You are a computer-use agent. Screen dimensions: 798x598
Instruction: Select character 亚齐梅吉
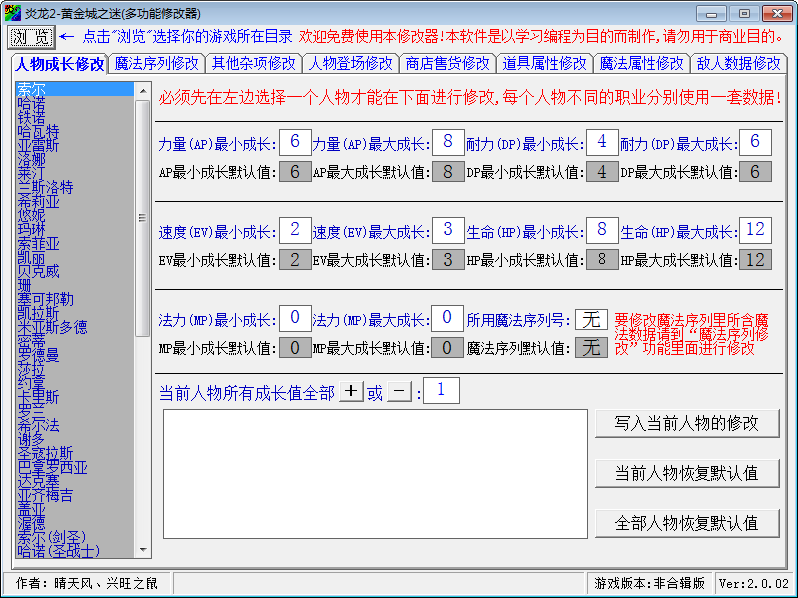[x=75, y=495]
